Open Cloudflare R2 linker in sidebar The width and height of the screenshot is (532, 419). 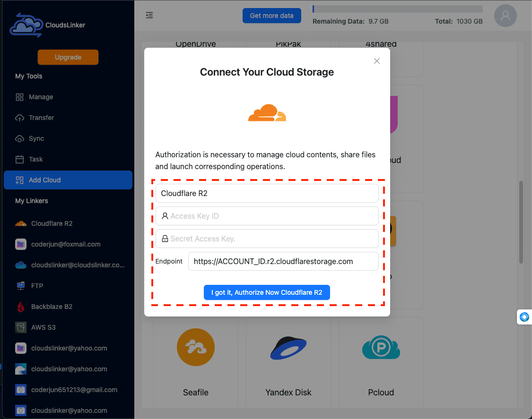point(68,223)
